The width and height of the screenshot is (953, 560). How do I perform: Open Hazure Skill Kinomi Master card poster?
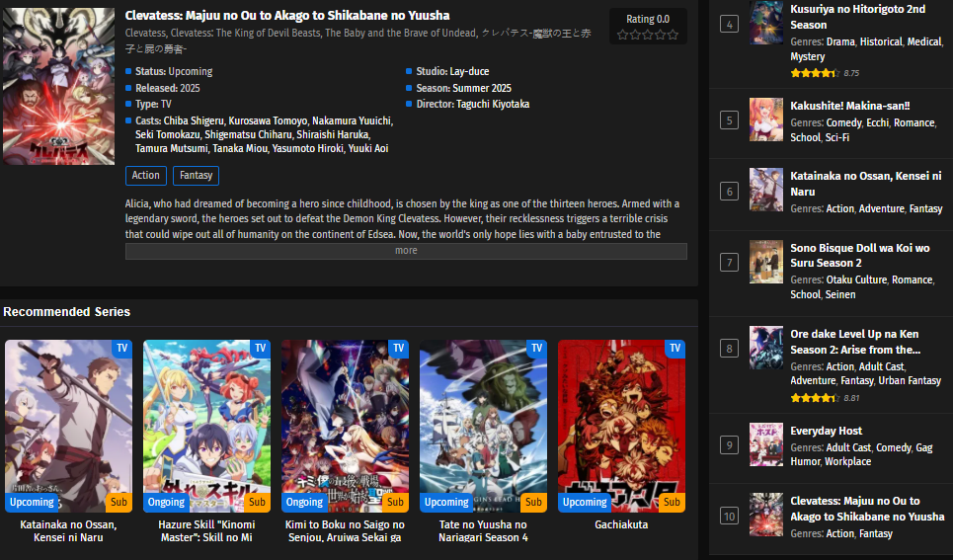[x=206, y=426]
